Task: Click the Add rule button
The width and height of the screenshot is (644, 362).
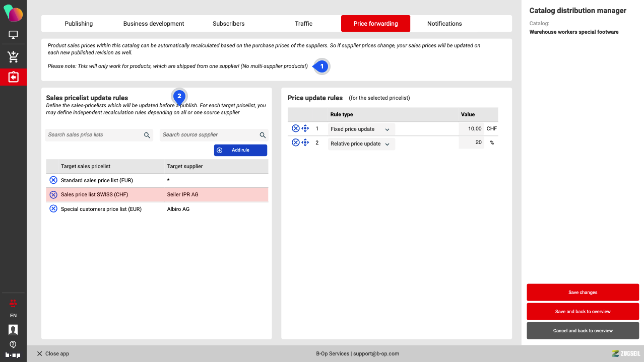Action: [240, 150]
